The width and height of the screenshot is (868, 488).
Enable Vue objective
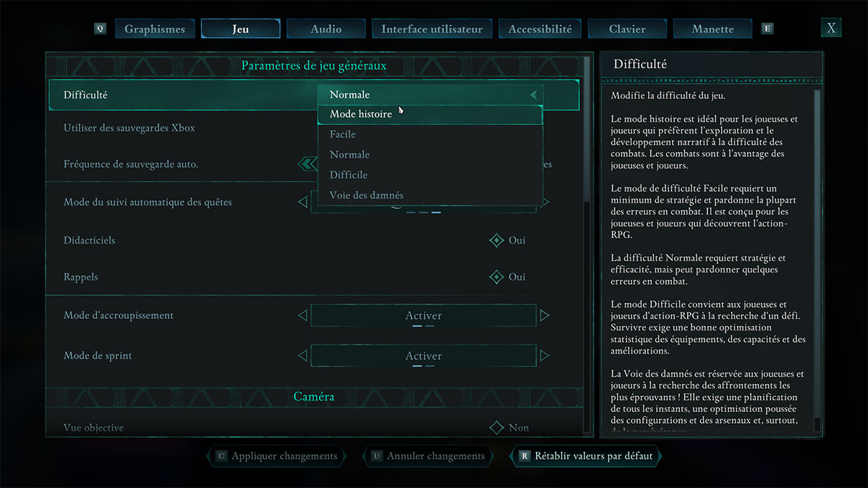point(496,427)
